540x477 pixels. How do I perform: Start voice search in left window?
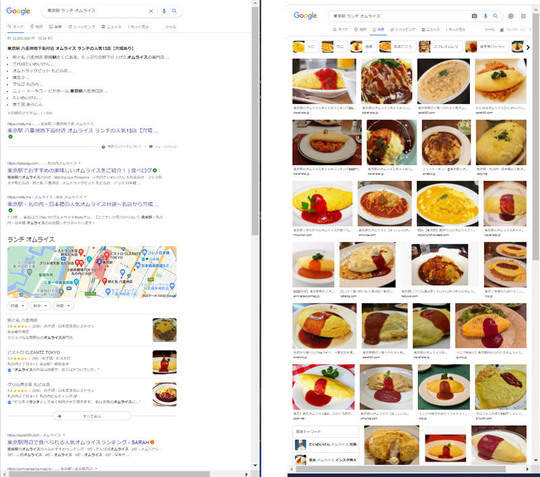pos(164,11)
